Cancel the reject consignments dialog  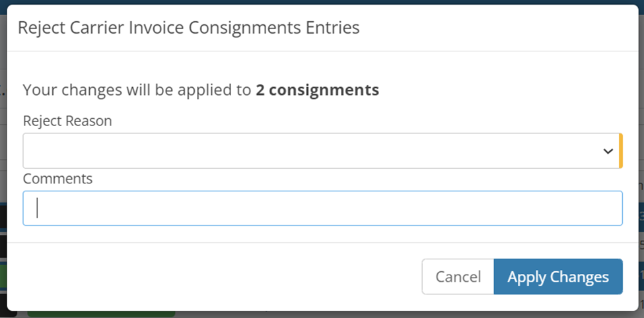(458, 276)
